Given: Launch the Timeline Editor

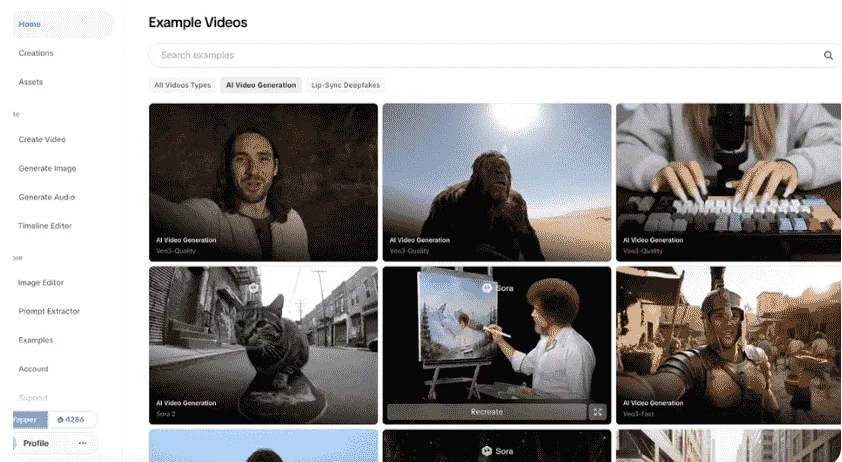Looking at the screenshot, I should pos(45,226).
